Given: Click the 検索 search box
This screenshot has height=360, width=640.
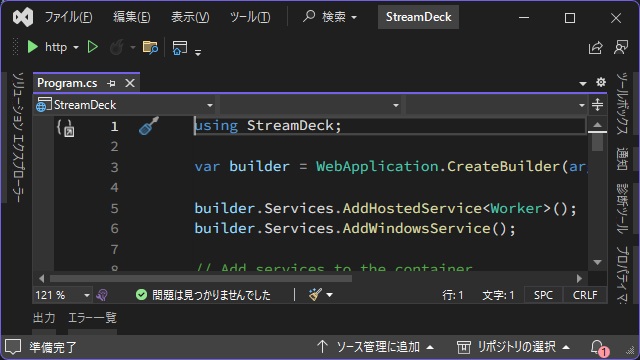Looking at the screenshot, I should coord(330,17).
